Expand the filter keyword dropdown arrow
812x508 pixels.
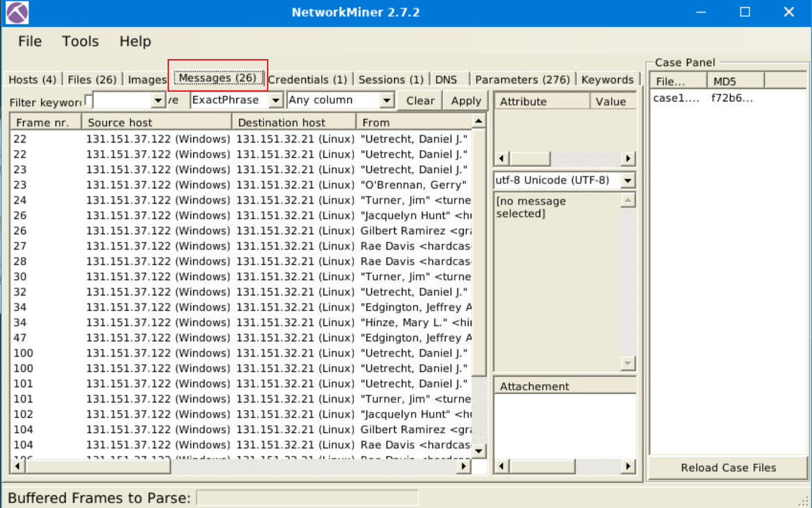tap(158, 100)
